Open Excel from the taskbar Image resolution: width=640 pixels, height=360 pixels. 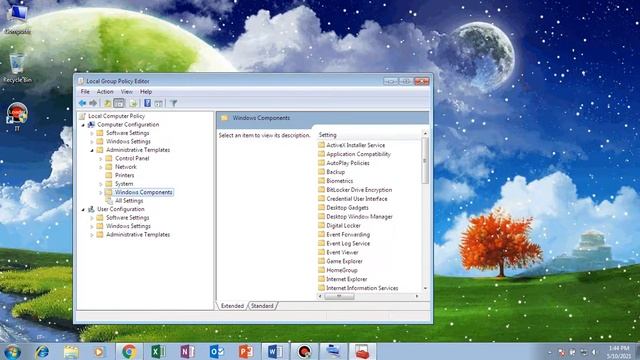pos(158,351)
